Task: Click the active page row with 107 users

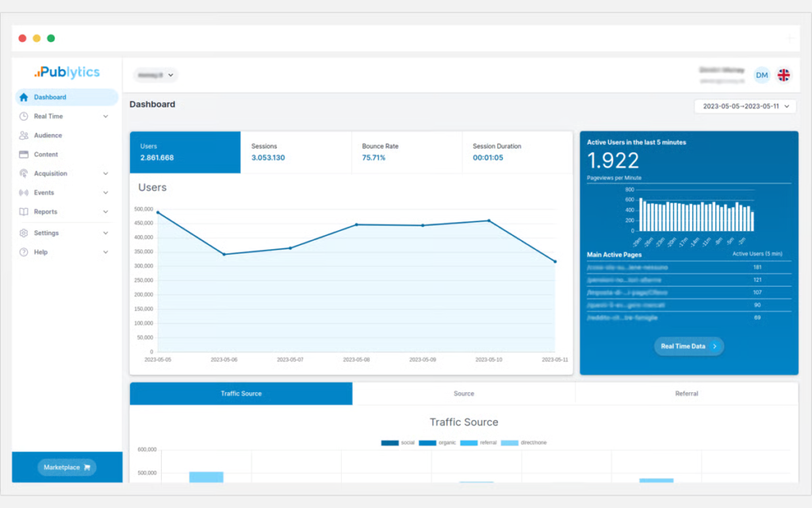Action: pyautogui.click(x=689, y=292)
